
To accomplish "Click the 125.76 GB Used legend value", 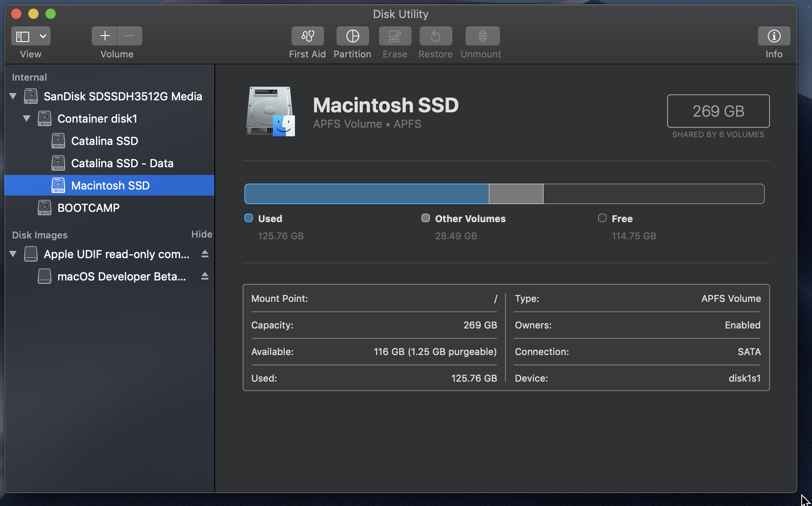I will tap(281, 236).
